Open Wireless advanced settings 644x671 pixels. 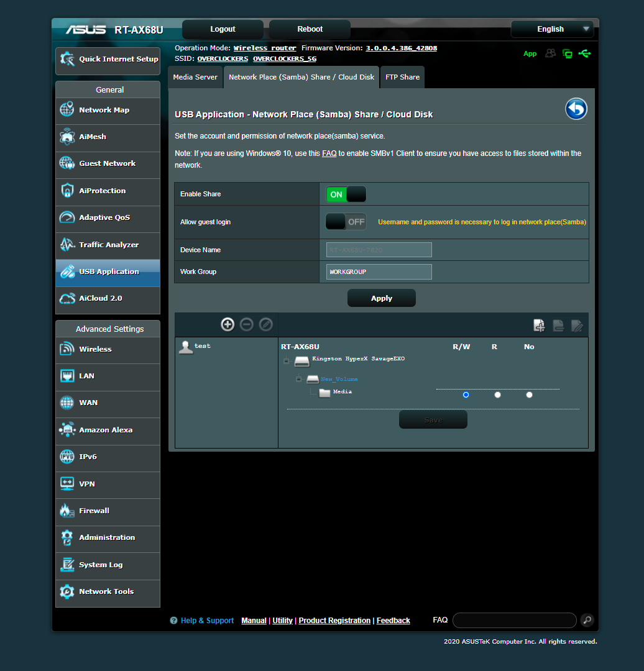coord(108,350)
